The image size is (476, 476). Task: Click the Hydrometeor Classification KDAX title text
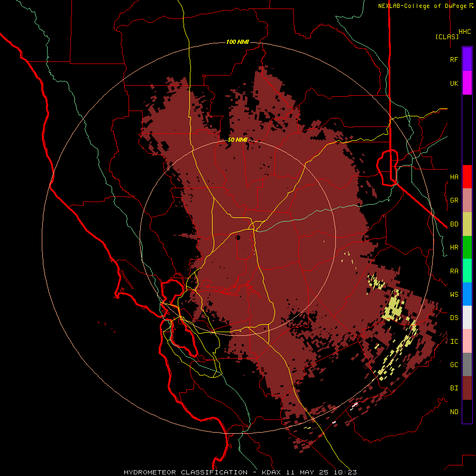click(x=240, y=472)
